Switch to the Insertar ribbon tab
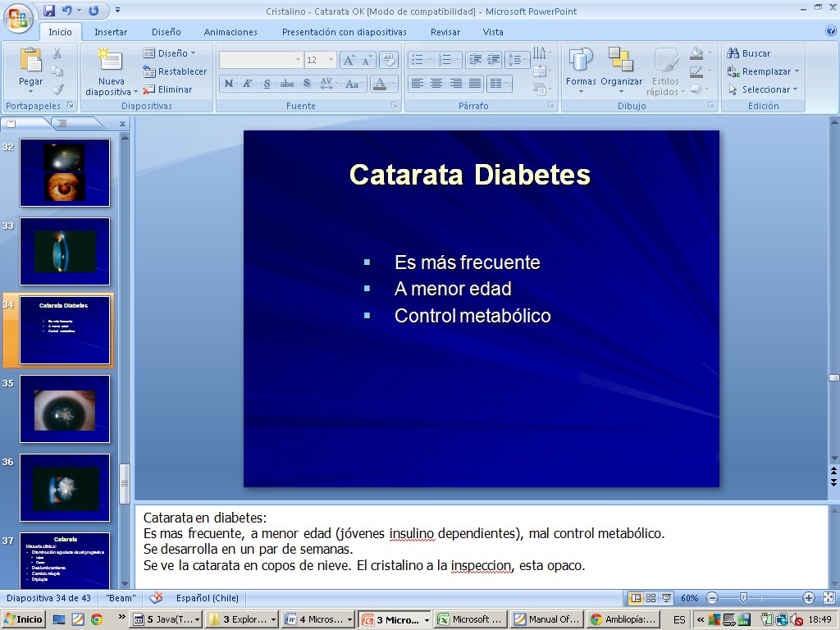The width and height of the screenshot is (840, 630). [111, 32]
